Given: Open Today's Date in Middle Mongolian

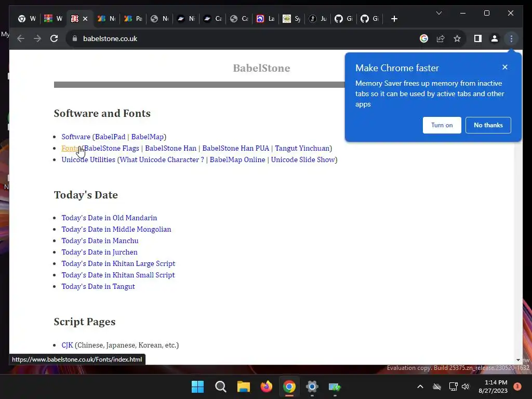Looking at the screenshot, I should pyautogui.click(x=116, y=229).
